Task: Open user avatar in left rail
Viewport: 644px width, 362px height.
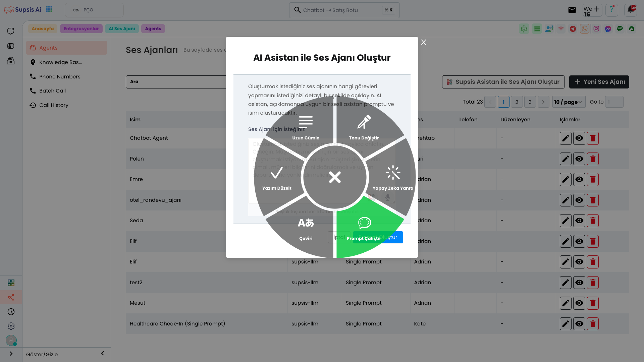Action: 11,341
